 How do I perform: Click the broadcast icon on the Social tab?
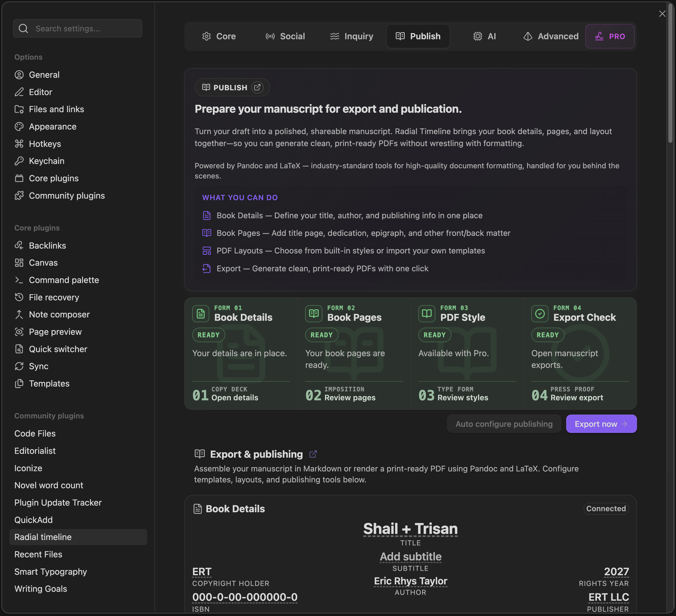[x=270, y=36]
